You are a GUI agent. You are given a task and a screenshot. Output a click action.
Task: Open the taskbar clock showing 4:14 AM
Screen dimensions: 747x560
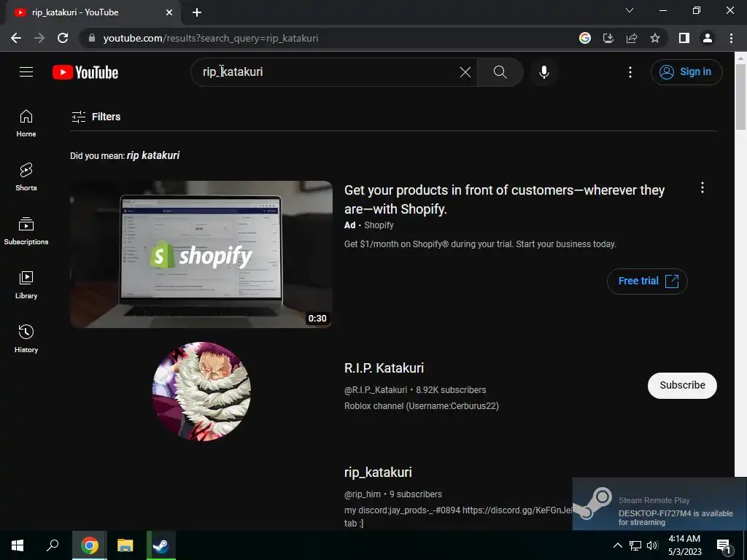point(684,545)
